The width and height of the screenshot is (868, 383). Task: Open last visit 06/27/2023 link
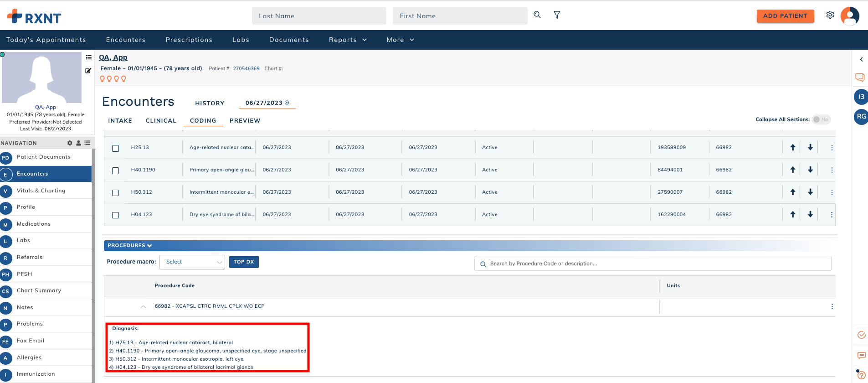[x=58, y=129]
